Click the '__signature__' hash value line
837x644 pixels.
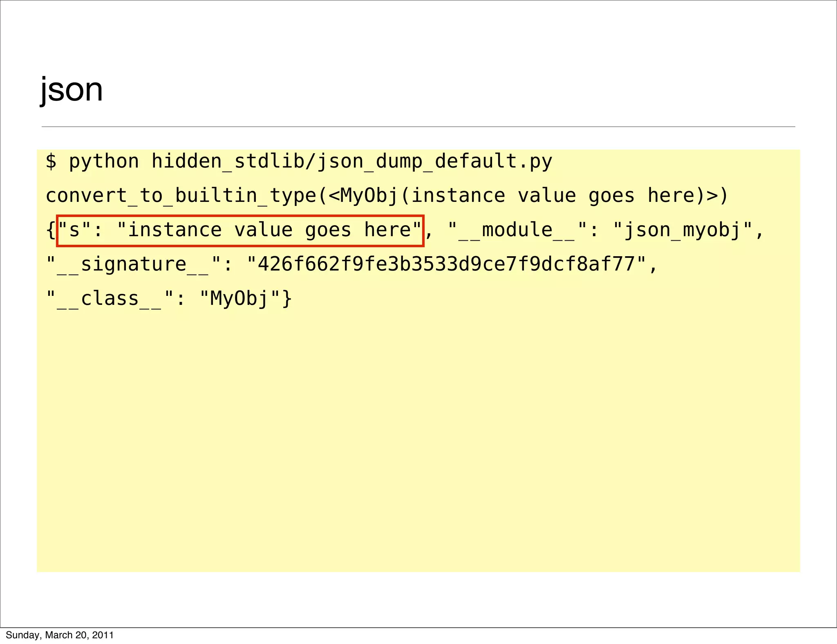(351, 264)
